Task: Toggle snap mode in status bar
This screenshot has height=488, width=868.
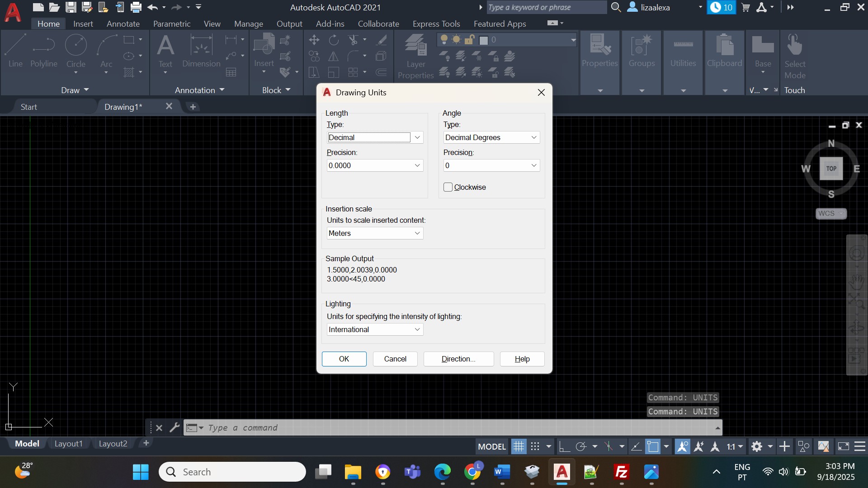Action: point(535,447)
